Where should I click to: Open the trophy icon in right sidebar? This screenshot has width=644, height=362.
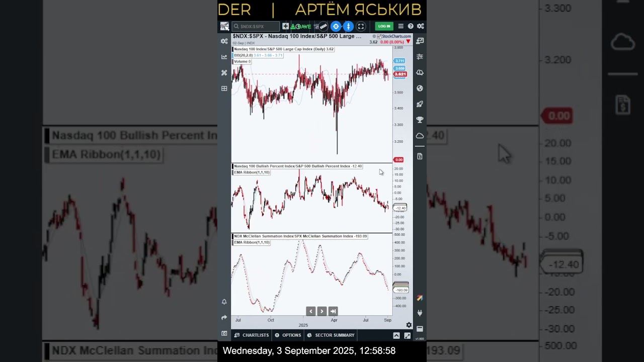coord(420,120)
